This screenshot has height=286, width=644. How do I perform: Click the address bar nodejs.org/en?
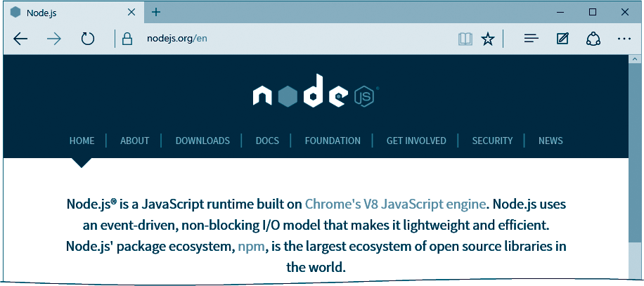tap(177, 39)
